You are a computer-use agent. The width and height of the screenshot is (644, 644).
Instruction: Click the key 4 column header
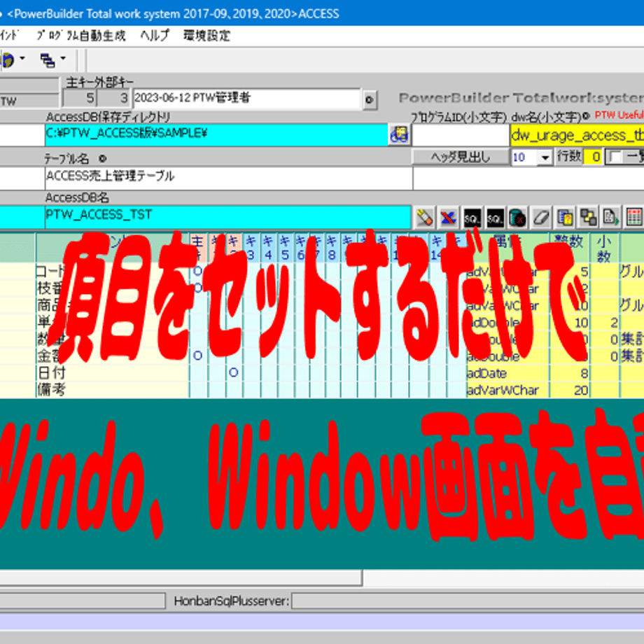[x=268, y=248]
